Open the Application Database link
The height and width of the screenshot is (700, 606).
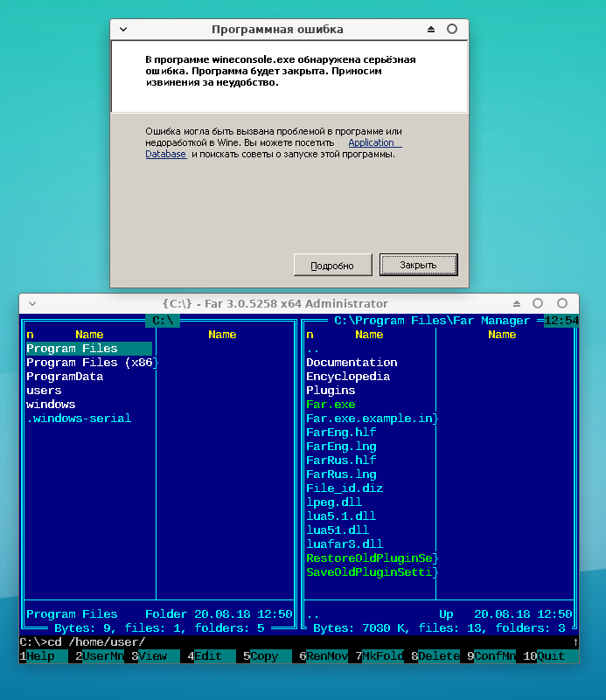click(x=374, y=142)
